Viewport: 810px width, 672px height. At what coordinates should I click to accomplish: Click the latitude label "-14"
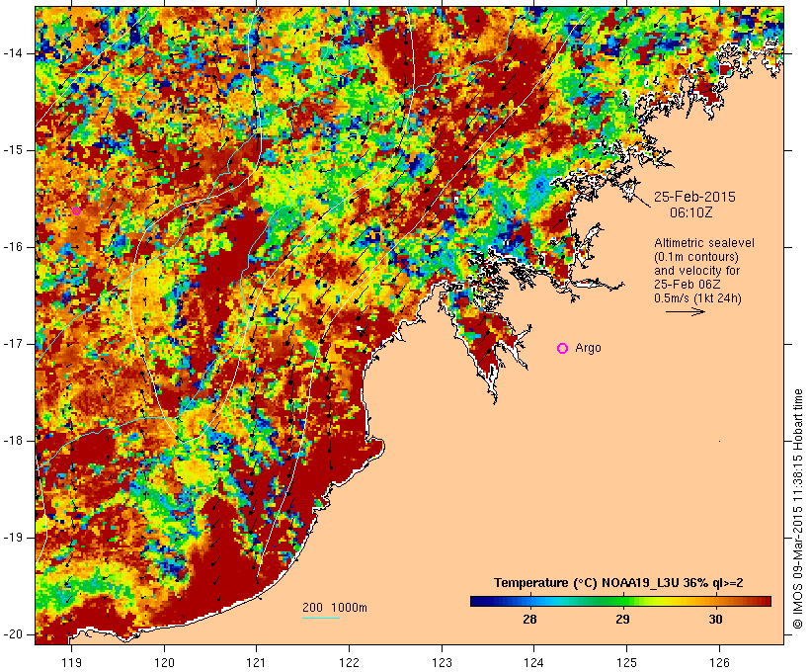(13, 53)
